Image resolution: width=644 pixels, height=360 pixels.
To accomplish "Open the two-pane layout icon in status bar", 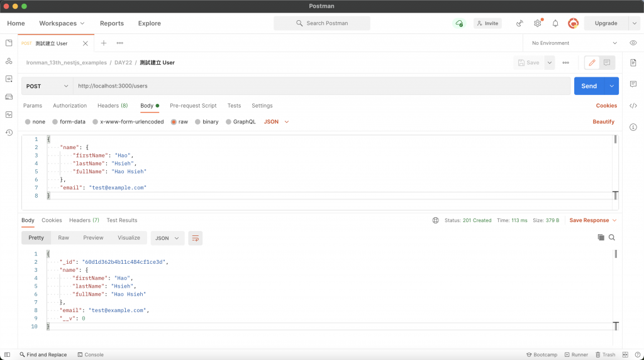I will 625,355.
